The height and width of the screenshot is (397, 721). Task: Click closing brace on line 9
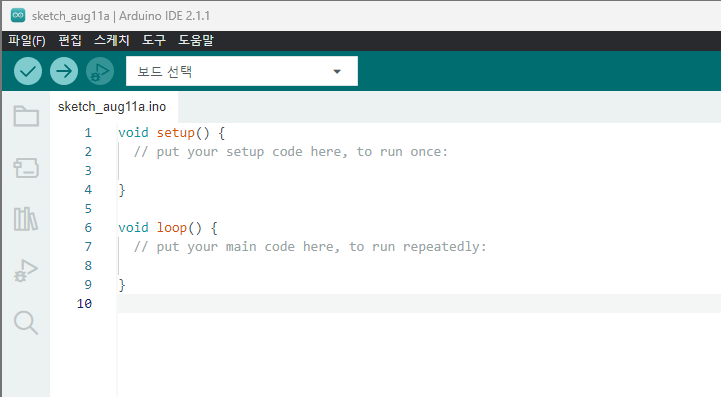click(x=122, y=285)
